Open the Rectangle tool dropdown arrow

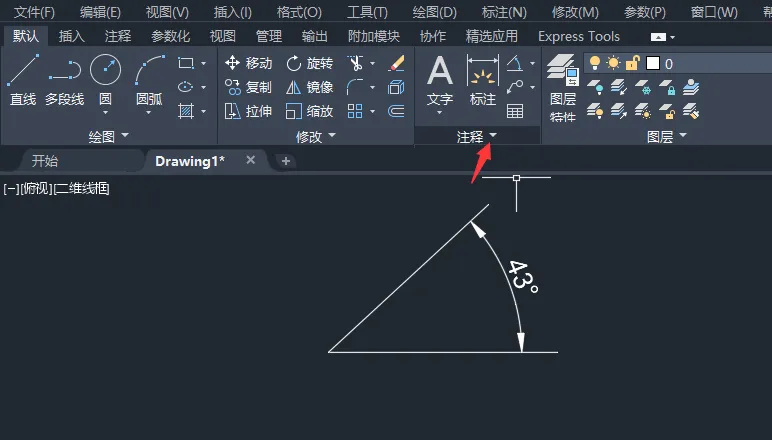click(203, 63)
